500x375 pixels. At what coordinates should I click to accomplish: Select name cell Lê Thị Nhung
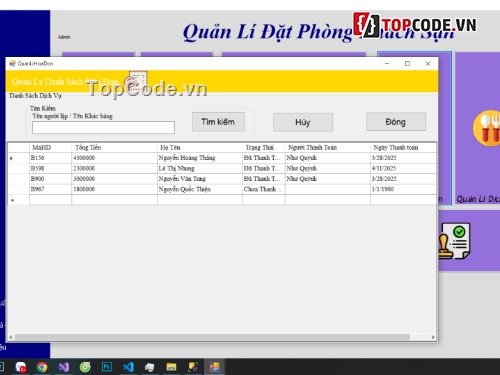click(200, 168)
